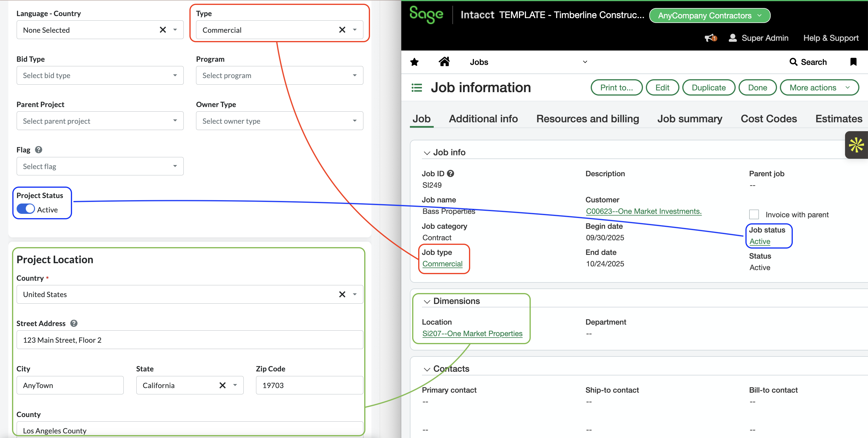This screenshot has width=868, height=438.
Task: Open the notifications megaphone icon
Action: coord(710,38)
